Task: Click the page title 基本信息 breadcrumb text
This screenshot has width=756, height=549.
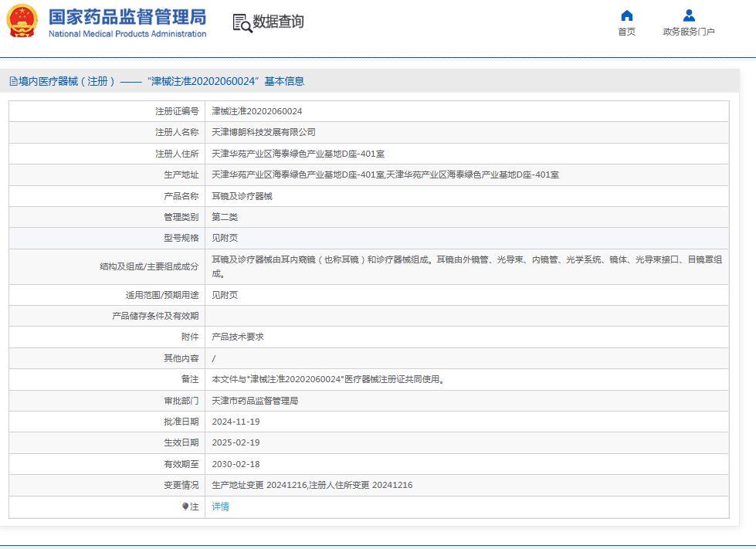Action: [x=303, y=80]
